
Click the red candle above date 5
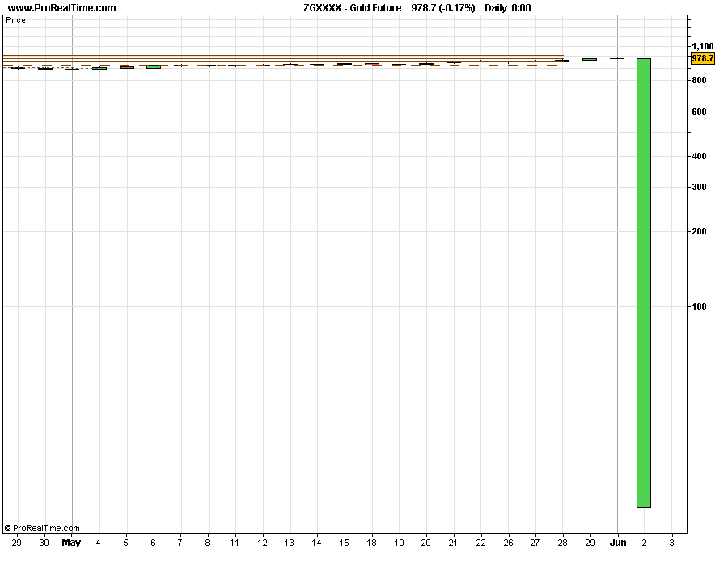(x=127, y=67)
